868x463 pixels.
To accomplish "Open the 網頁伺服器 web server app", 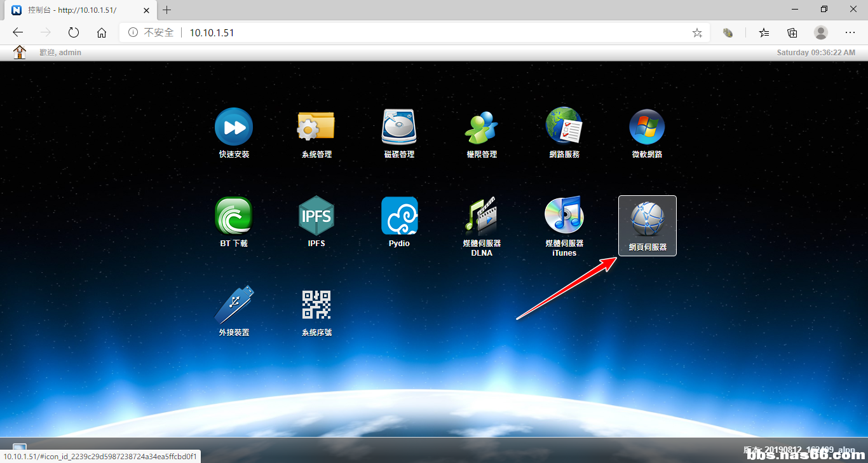I will click(648, 226).
